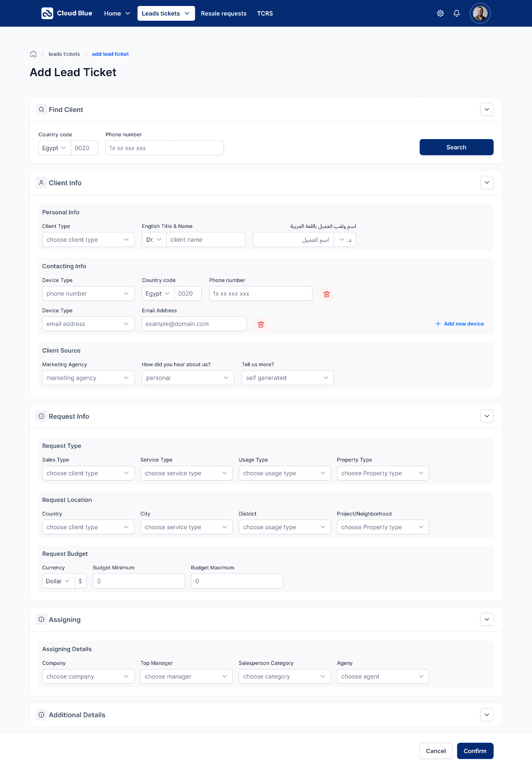Image resolution: width=532 pixels, height=765 pixels.
Task: Open notifications bell icon
Action: click(x=457, y=14)
